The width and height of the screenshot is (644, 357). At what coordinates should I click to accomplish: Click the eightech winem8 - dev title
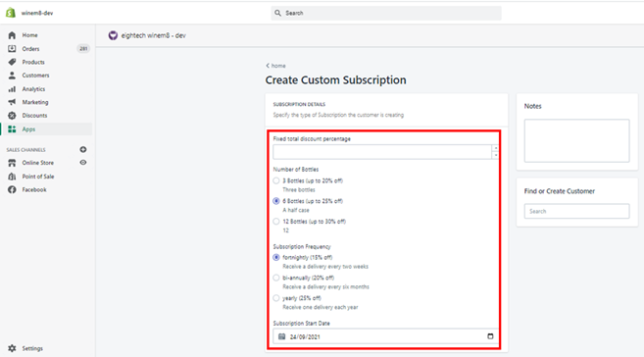[154, 35]
